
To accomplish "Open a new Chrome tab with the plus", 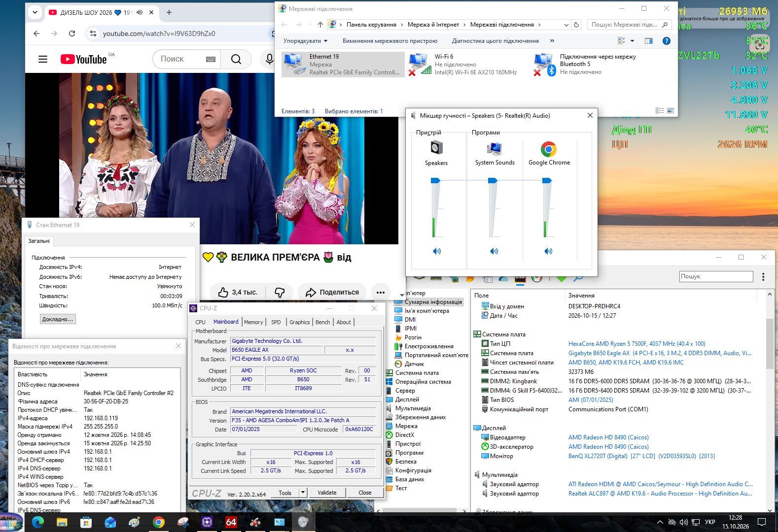I will (169, 12).
